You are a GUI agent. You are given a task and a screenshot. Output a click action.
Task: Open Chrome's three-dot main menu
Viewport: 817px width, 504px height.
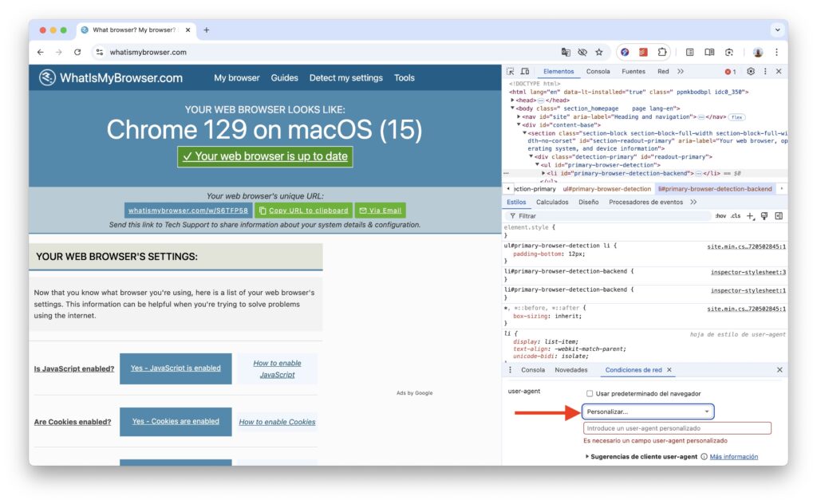pos(776,52)
